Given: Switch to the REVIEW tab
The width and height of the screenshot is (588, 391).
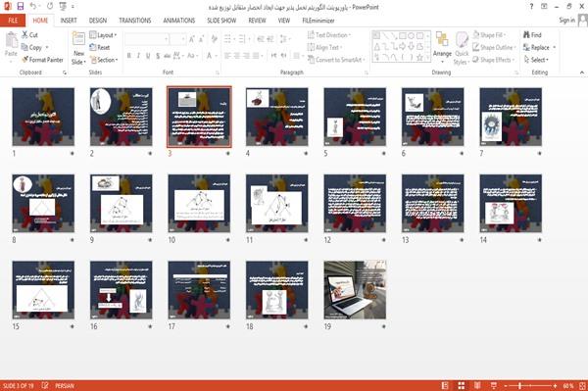Looking at the screenshot, I should pos(257,21).
